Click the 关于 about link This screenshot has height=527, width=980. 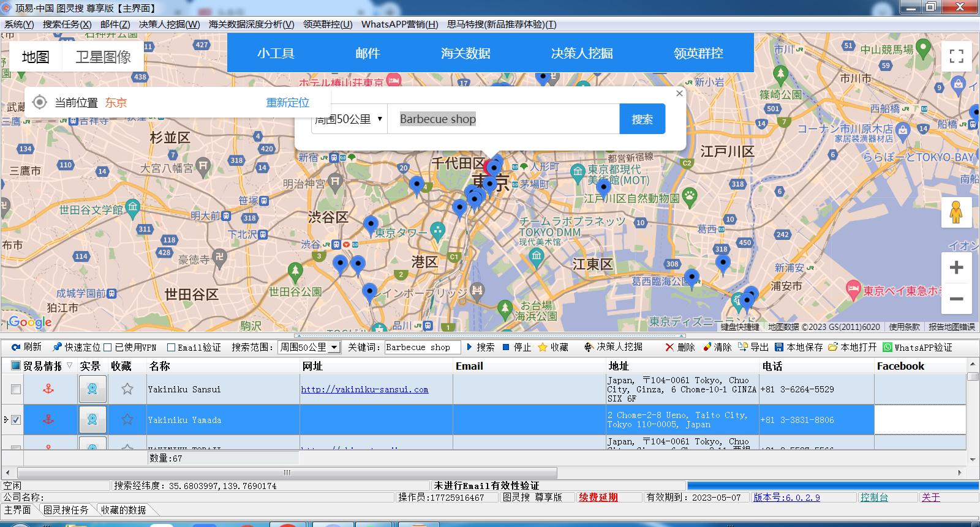pos(930,498)
